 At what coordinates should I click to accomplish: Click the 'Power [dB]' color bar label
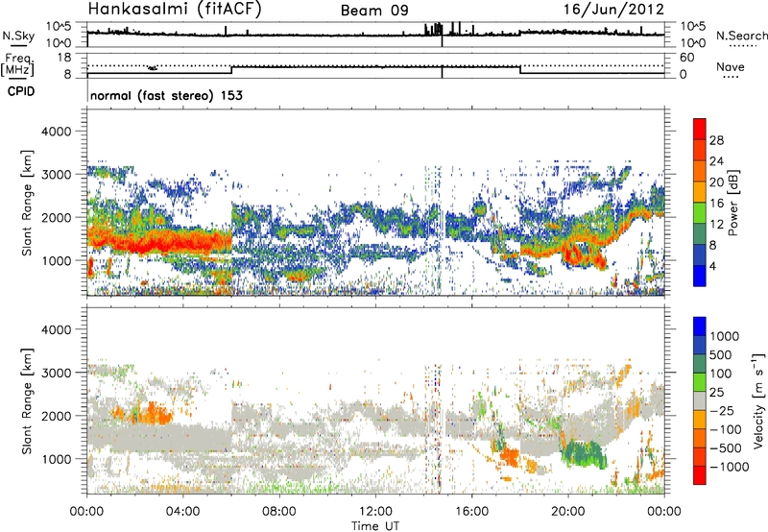tap(732, 203)
